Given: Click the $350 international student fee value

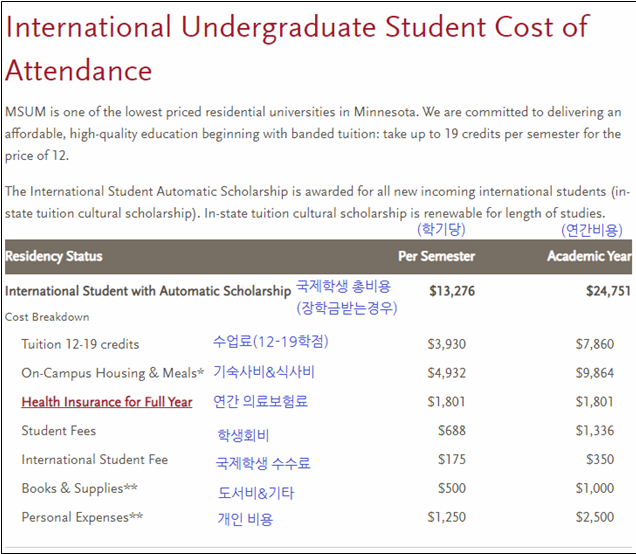Looking at the screenshot, I should [x=600, y=460].
